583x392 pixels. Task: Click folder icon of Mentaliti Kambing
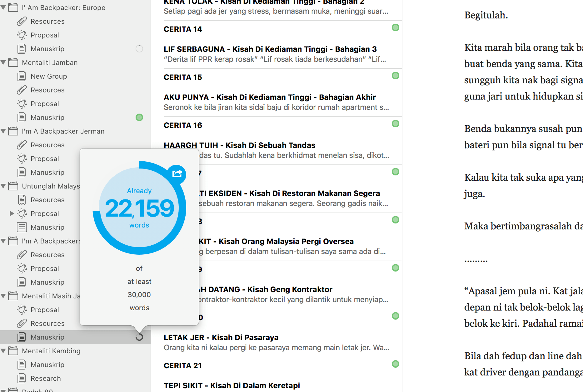click(13, 351)
